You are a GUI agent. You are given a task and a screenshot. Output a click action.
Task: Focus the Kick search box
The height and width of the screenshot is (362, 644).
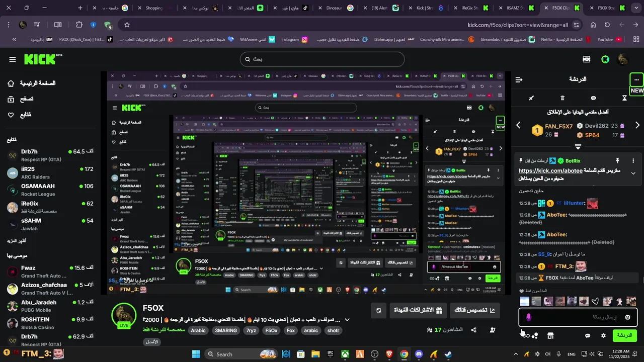tap(322, 59)
